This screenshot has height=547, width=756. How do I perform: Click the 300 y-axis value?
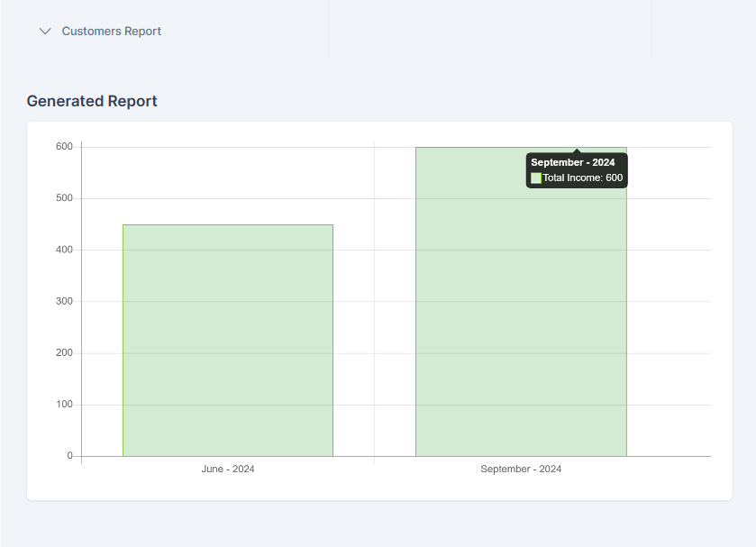pyautogui.click(x=63, y=301)
